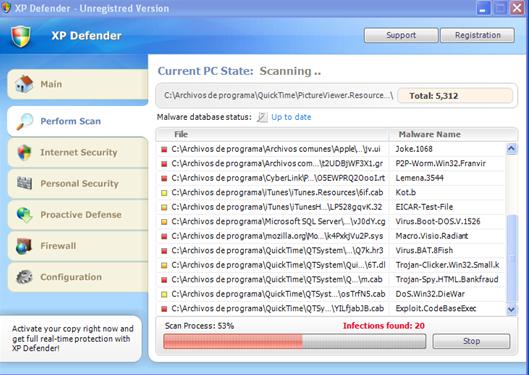This screenshot has width=529, height=375.
Task: Select the Virus.BAT.8Fish malware name
Action: click(x=424, y=251)
